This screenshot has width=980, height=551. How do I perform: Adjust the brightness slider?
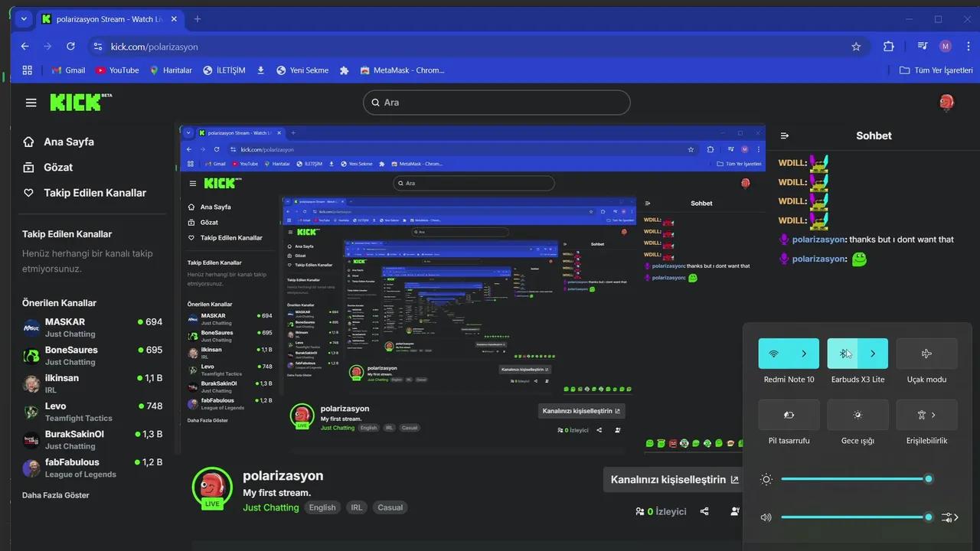[x=855, y=479]
